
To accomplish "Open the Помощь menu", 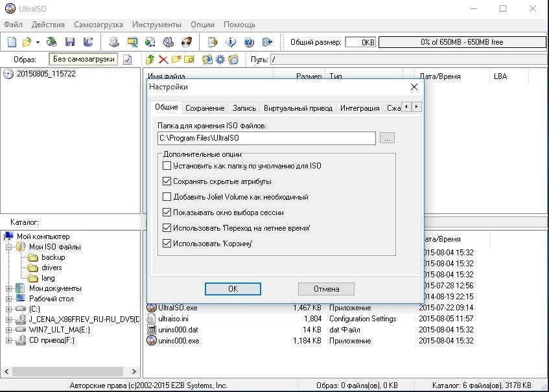I will click(239, 25).
